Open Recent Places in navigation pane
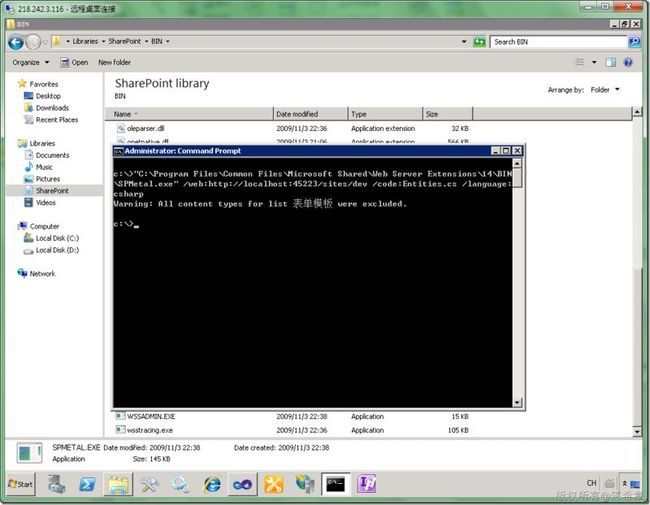 click(x=57, y=120)
